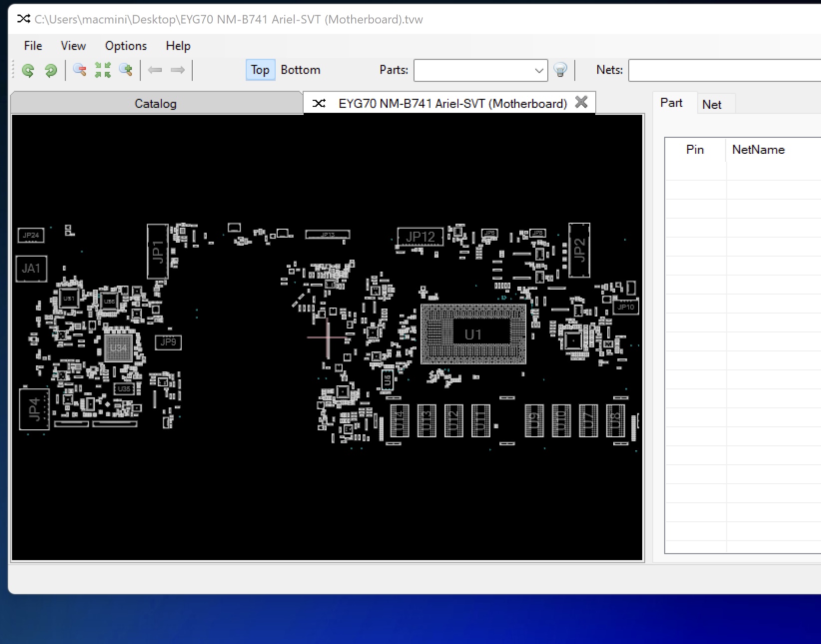Click the NetName column header
This screenshot has width=821, height=644.
click(x=758, y=150)
